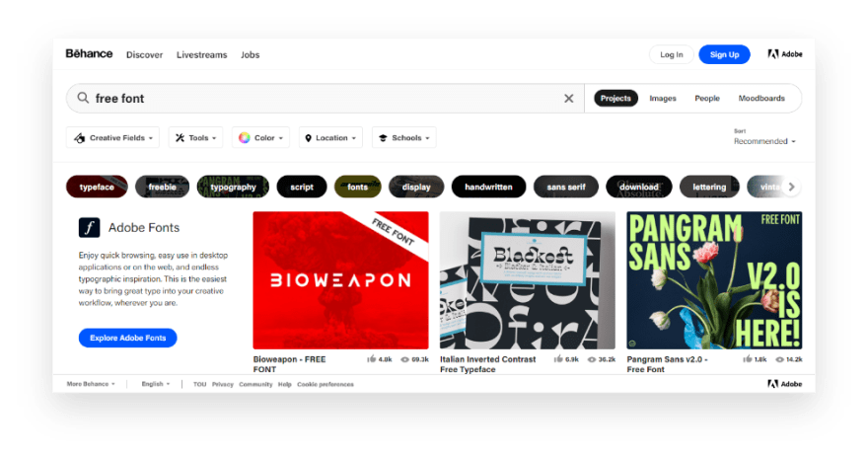
Task: Clear the search query with X
Action: [568, 98]
